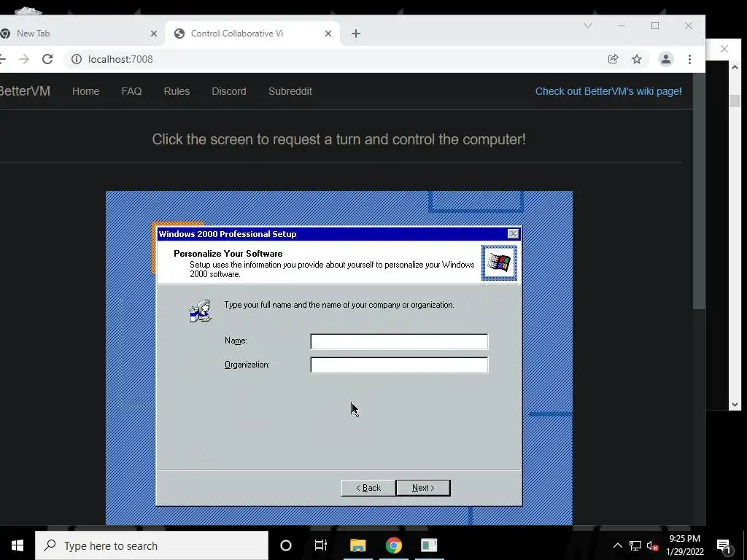Click the page vertical scrollbar thumb
The height and width of the screenshot is (560, 747).
point(699,190)
